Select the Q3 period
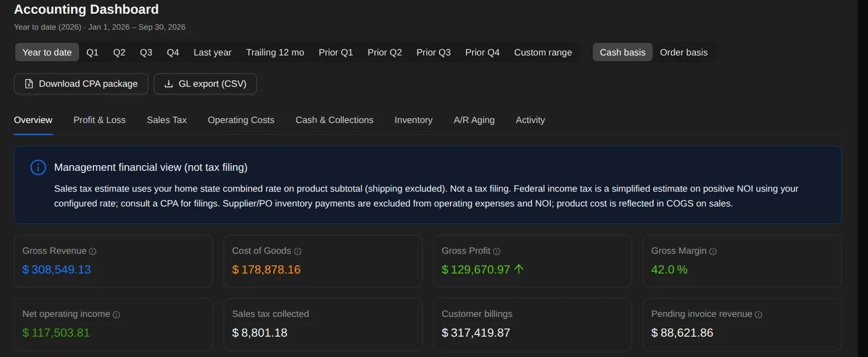Image resolution: width=868 pixels, height=357 pixels. point(146,52)
